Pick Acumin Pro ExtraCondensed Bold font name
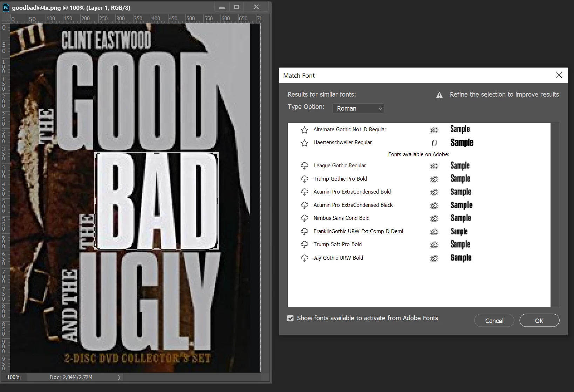The image size is (574, 392). click(x=352, y=192)
